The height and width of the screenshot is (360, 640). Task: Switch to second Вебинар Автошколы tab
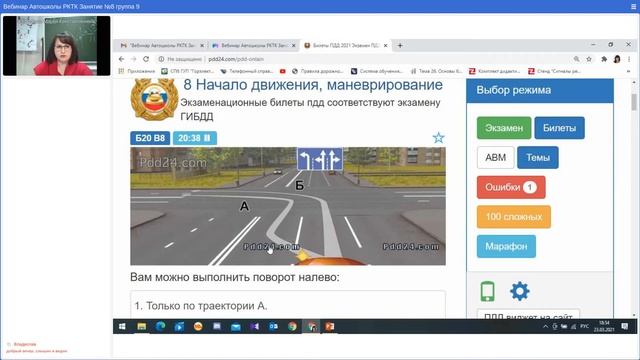[x=254, y=45]
